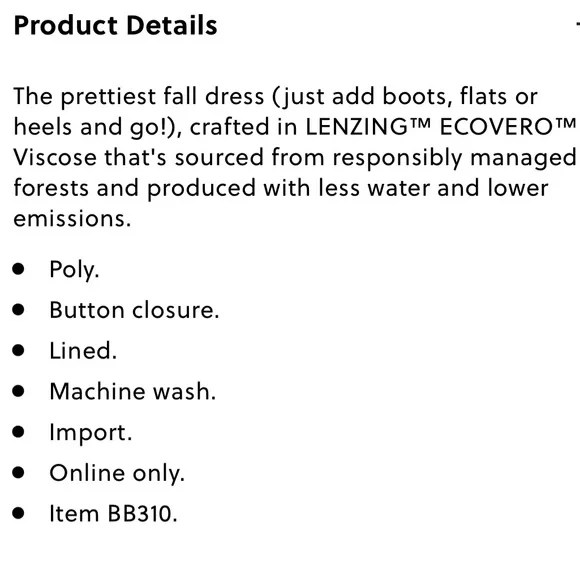Click the bullet dot beside Button closure
The width and height of the screenshot is (580, 580).
click(18, 310)
